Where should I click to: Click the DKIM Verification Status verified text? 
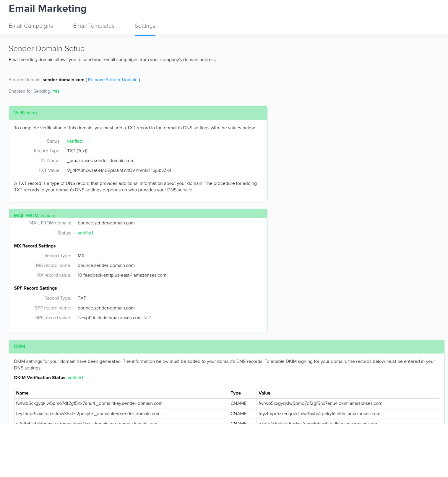point(75,378)
